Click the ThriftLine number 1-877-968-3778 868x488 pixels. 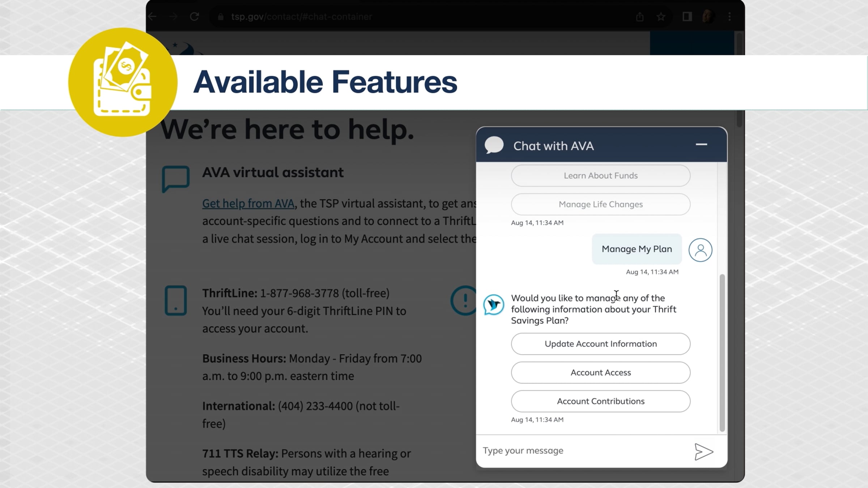click(299, 293)
